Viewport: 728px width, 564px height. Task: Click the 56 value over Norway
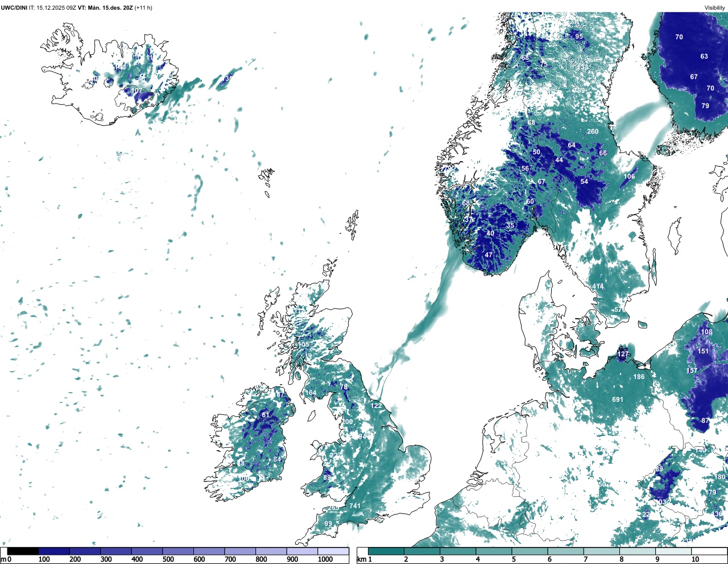pyautogui.click(x=525, y=168)
